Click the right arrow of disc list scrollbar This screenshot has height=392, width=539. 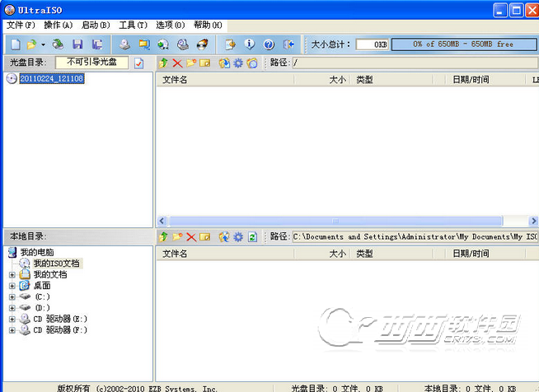click(533, 221)
